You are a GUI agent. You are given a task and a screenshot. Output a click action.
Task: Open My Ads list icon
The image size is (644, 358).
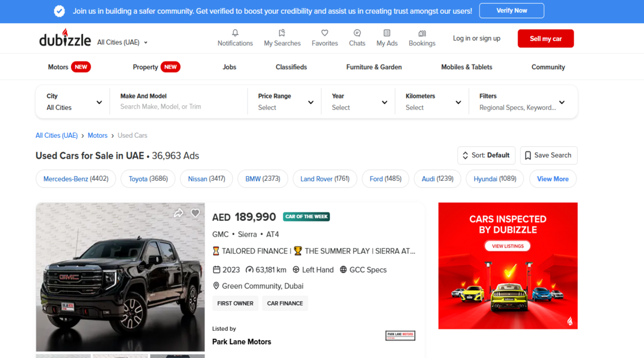point(387,33)
